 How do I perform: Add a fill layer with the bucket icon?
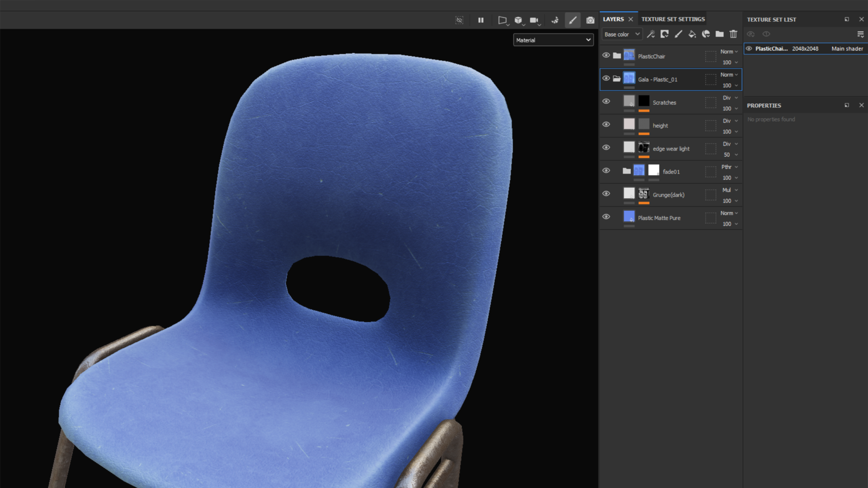point(692,34)
